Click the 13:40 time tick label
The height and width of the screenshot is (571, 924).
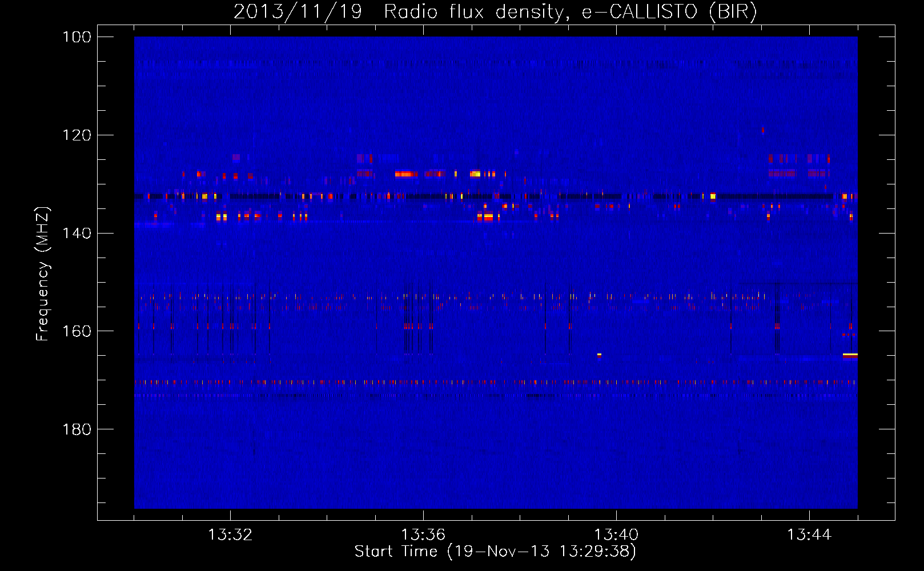(616, 535)
